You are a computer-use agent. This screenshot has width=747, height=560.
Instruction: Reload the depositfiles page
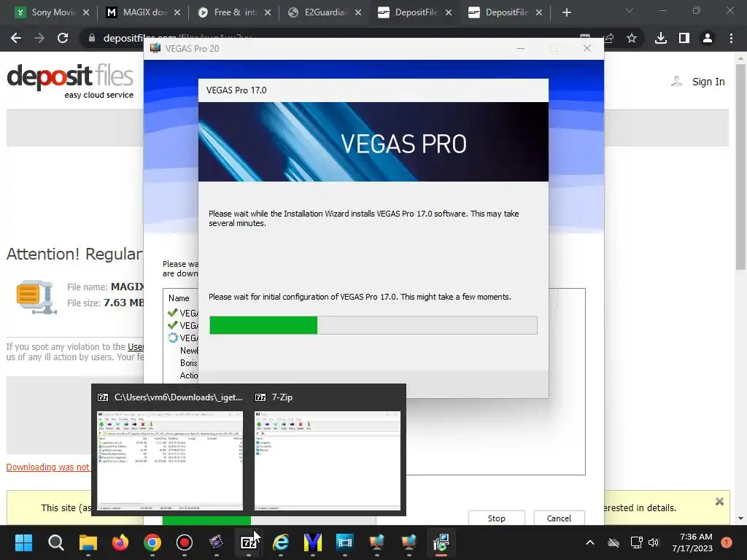point(63,38)
